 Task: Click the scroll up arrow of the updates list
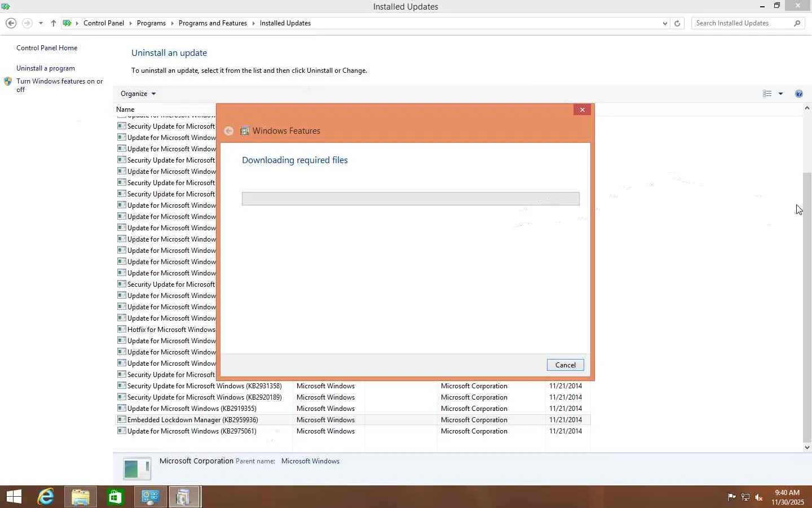(807, 108)
